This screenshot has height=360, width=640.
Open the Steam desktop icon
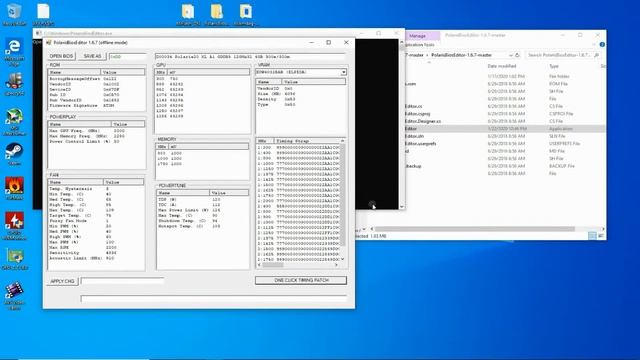[14, 154]
